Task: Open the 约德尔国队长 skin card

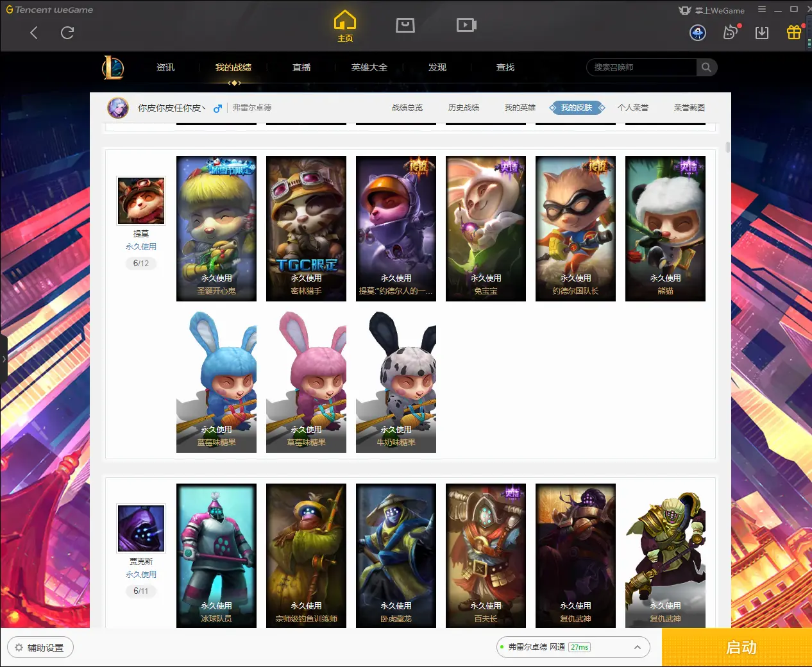Action: coord(575,228)
